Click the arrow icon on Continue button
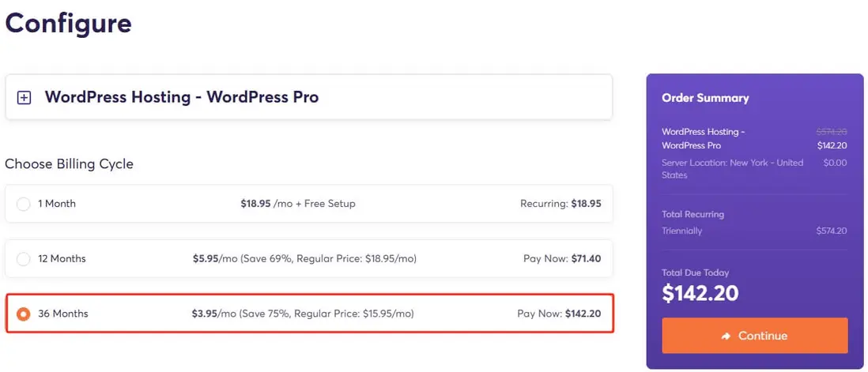Viewport: 868px width, 372px height. click(726, 336)
